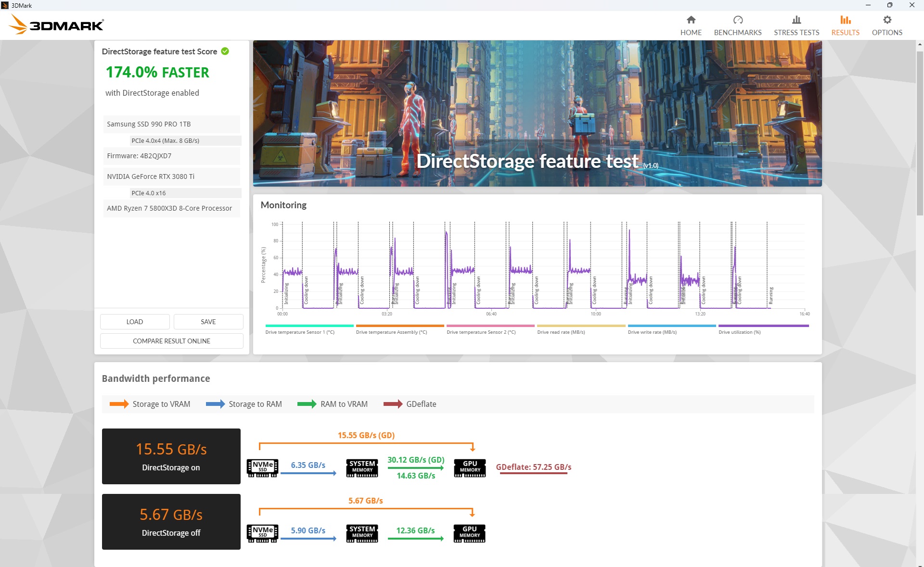Open the BENCHMARKS tab

737,25
